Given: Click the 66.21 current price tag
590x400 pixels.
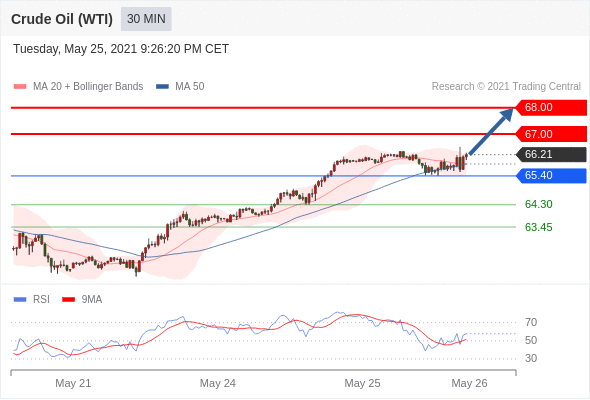Looking at the screenshot, I should click(x=551, y=154).
